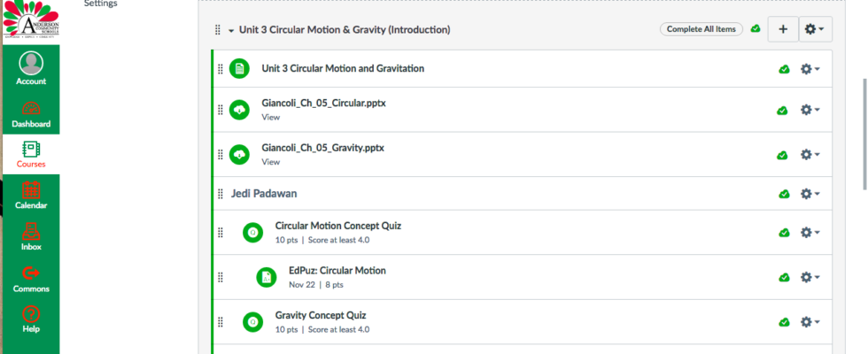Select Courses in the global navigation

pyautogui.click(x=31, y=154)
